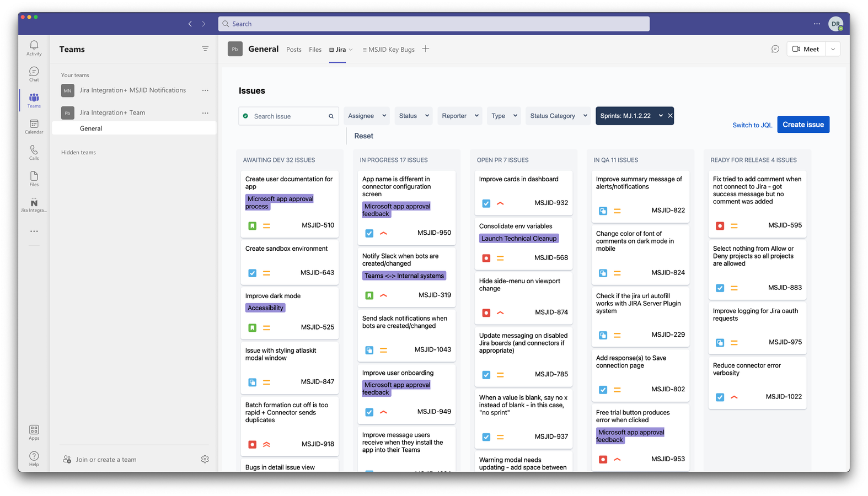Open more options for MSJID Notifications team

[x=205, y=90]
